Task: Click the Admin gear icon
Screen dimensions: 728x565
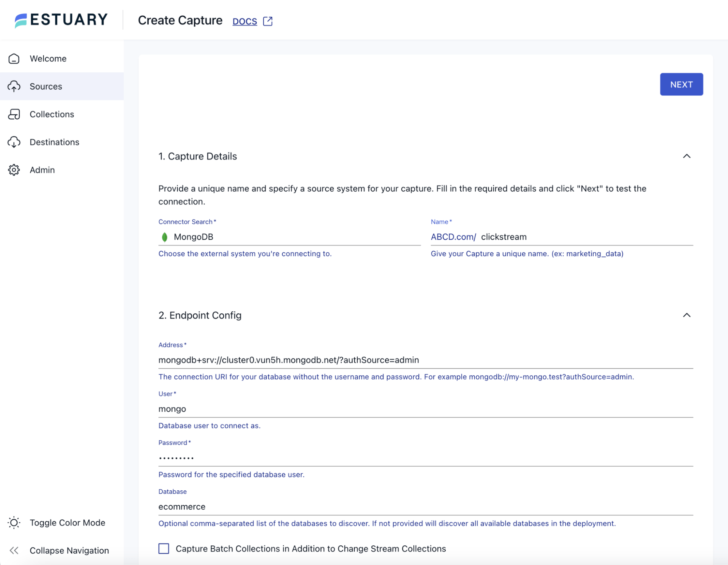Action: click(x=14, y=170)
